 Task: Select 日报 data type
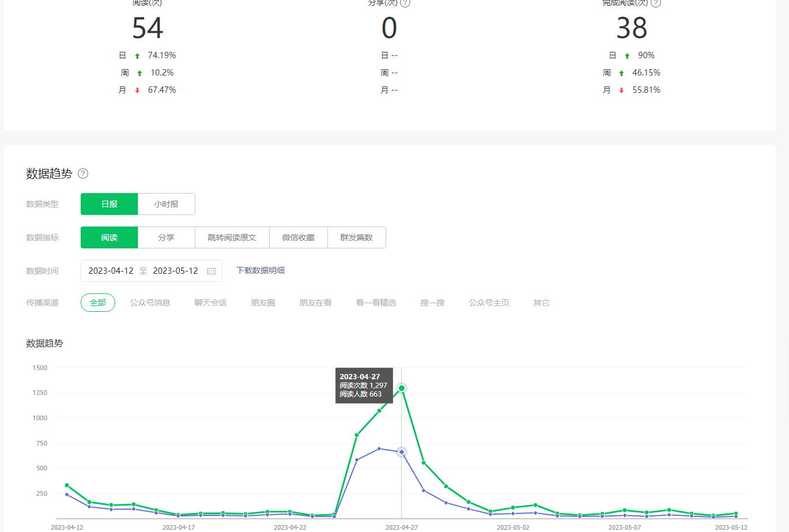110,204
